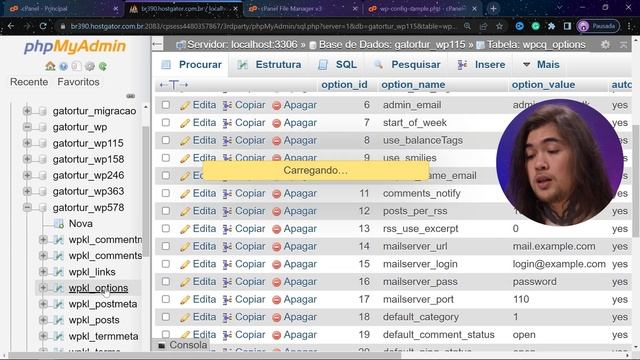
Task: Click the Nova new table icon
Action: click(59, 224)
